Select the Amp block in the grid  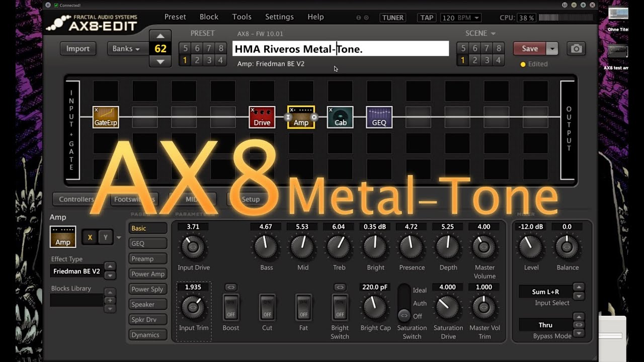[x=301, y=117]
